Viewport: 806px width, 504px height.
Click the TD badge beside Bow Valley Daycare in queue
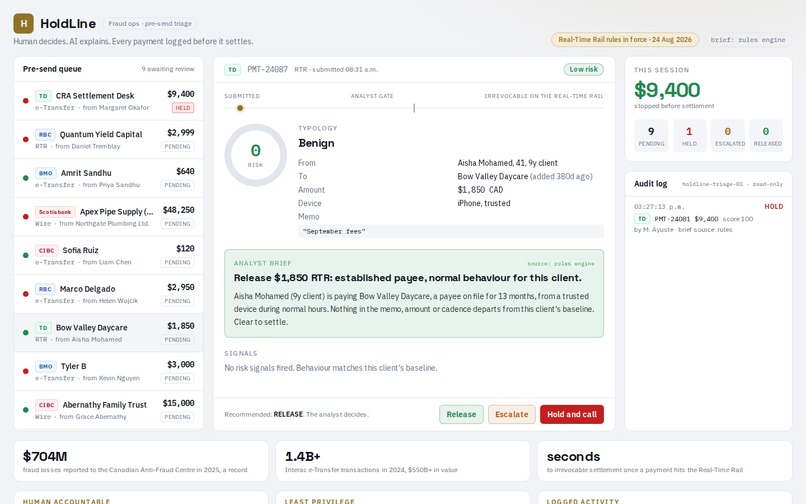(43, 327)
